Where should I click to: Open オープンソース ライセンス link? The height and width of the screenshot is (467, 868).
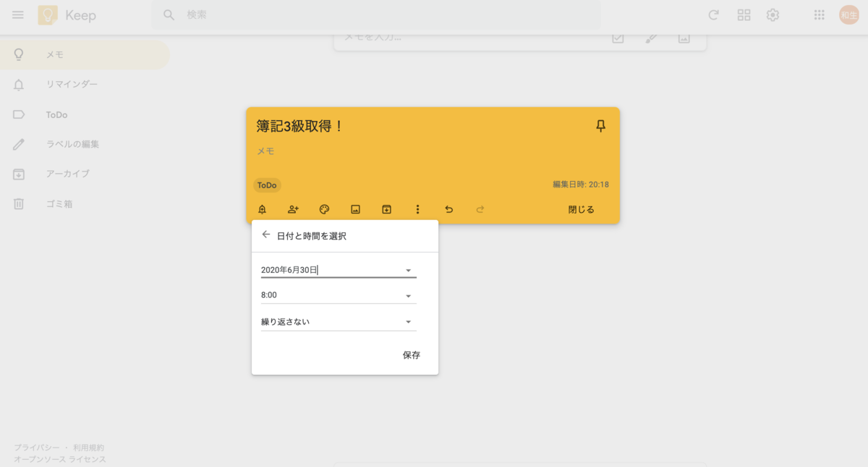coord(60,459)
